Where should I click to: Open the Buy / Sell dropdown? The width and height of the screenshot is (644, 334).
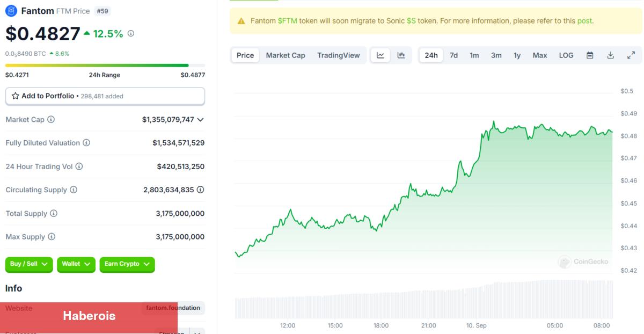point(29,264)
